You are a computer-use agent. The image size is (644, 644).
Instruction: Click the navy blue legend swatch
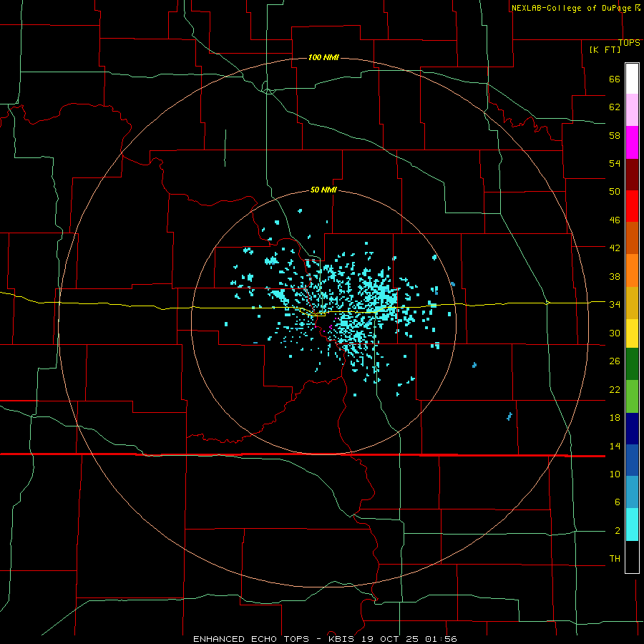tap(632, 429)
